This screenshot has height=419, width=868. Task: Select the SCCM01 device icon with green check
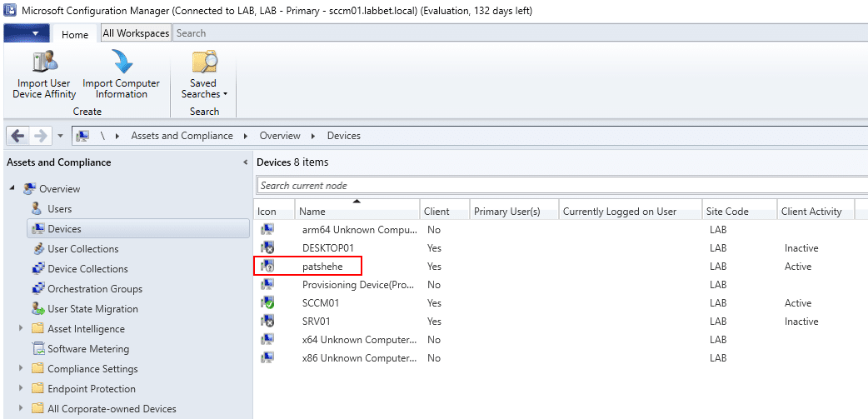coord(268,302)
